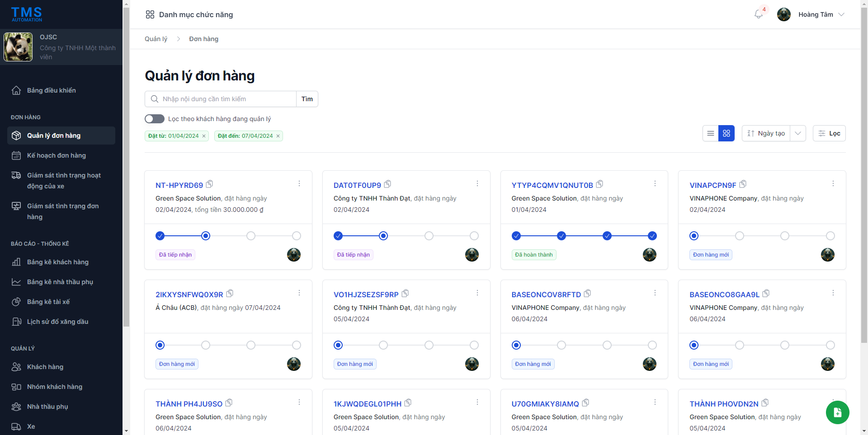This screenshot has width=868, height=435.
Task: Select last status step on BASEONCOV8RFTD card
Action: [652, 345]
